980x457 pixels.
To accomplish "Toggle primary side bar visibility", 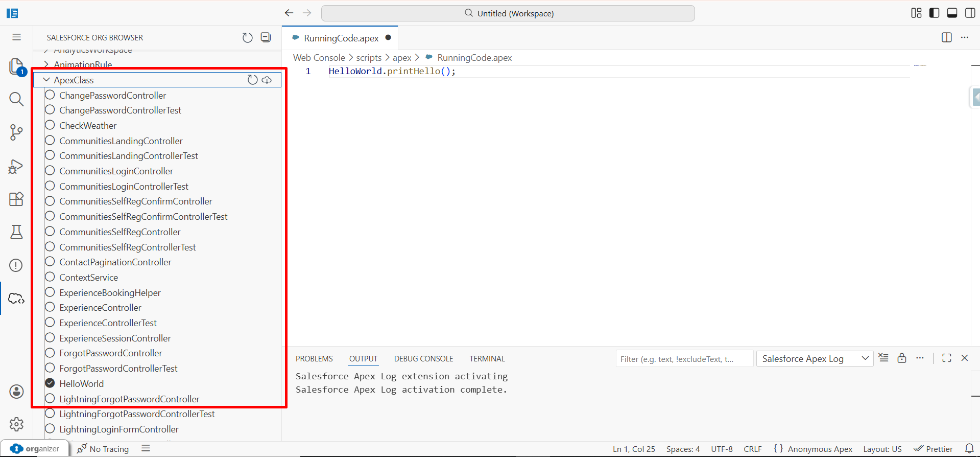I will [934, 13].
